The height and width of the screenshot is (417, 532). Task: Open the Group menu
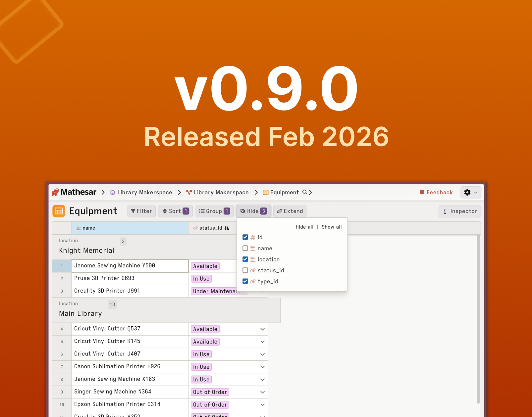point(214,211)
